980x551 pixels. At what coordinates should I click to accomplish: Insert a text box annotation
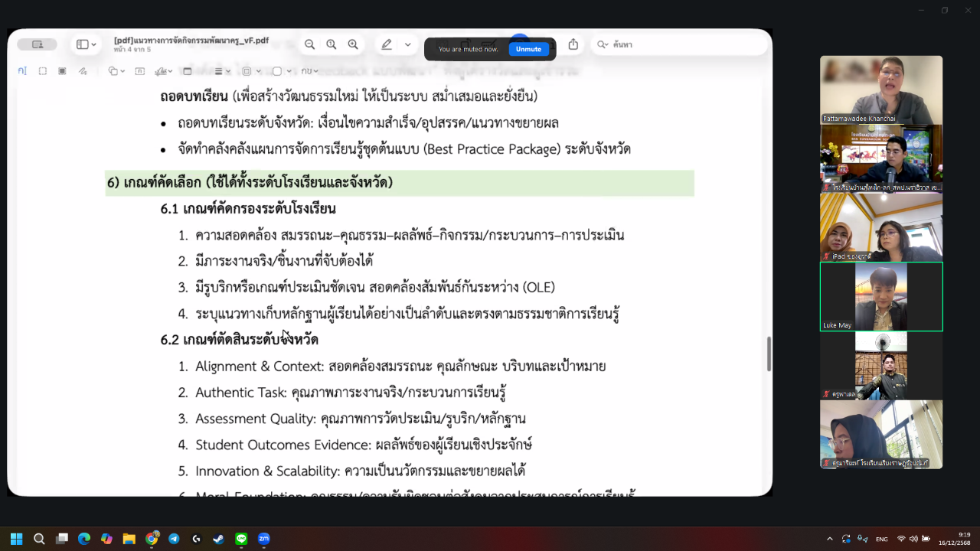point(139,71)
